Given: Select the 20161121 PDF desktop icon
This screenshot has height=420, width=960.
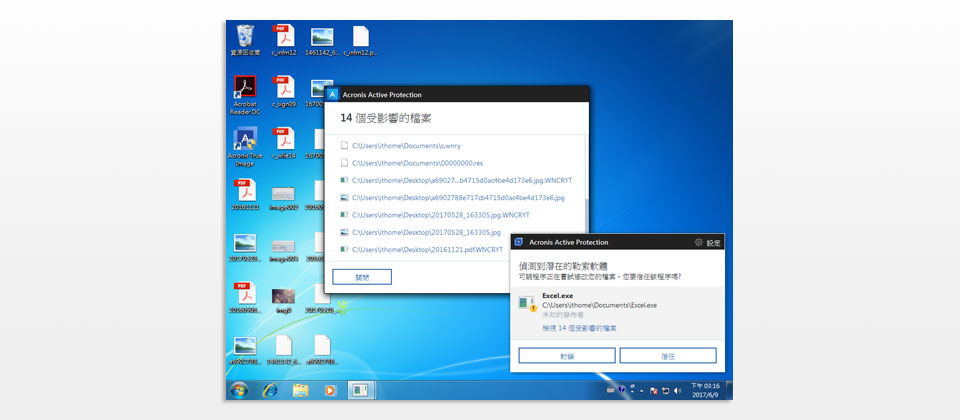Looking at the screenshot, I should click(x=245, y=195).
